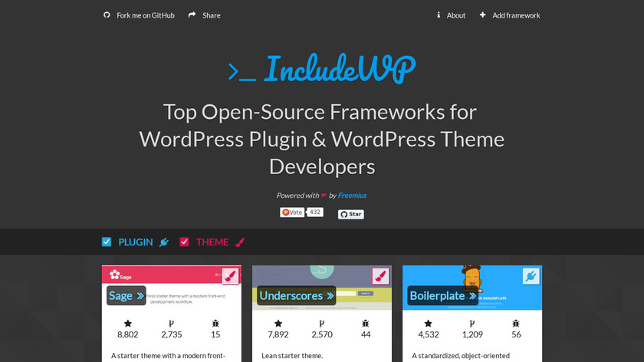Click Underscores' issue count 44
The height and width of the screenshot is (362, 644).
[x=366, y=334]
